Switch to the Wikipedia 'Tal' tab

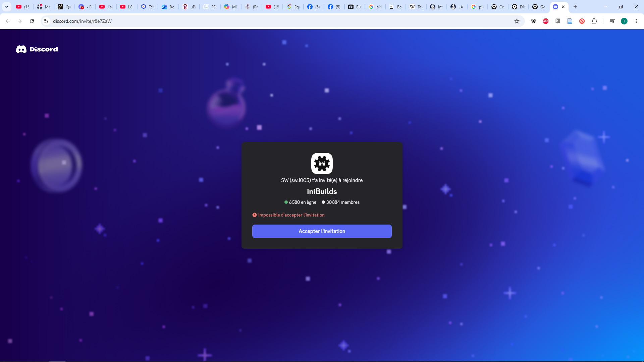tap(416, 7)
